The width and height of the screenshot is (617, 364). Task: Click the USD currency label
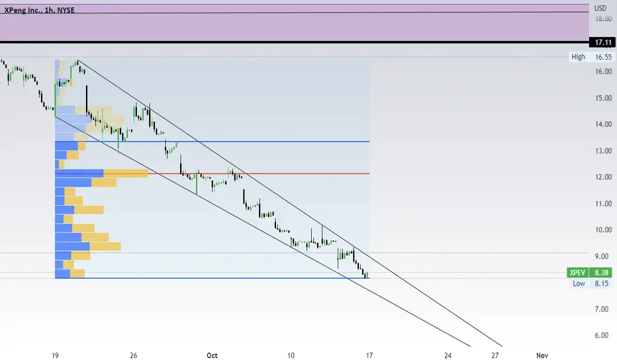click(600, 8)
